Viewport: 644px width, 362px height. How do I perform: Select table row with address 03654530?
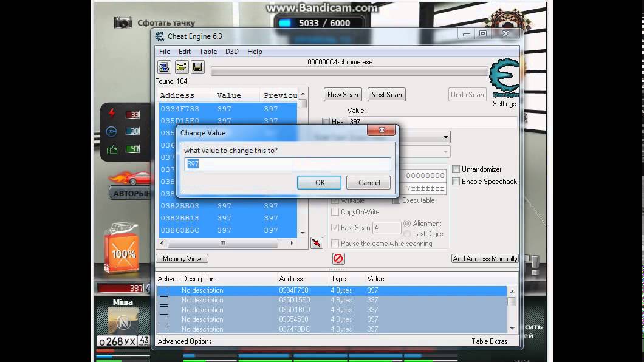coord(332,319)
